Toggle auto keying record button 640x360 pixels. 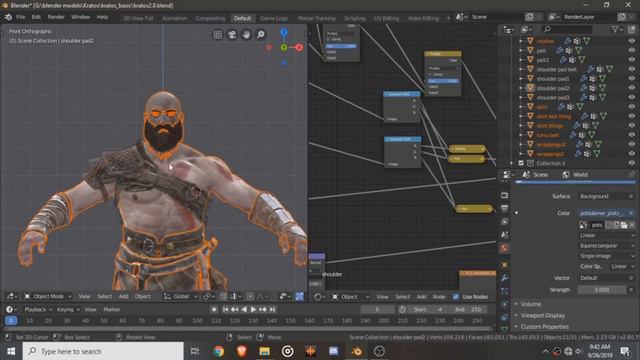coord(213,309)
